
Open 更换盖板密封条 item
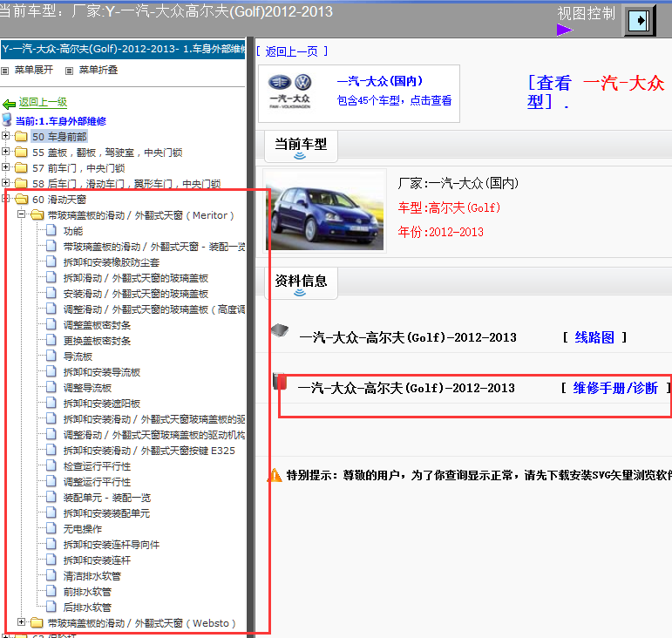point(97,341)
